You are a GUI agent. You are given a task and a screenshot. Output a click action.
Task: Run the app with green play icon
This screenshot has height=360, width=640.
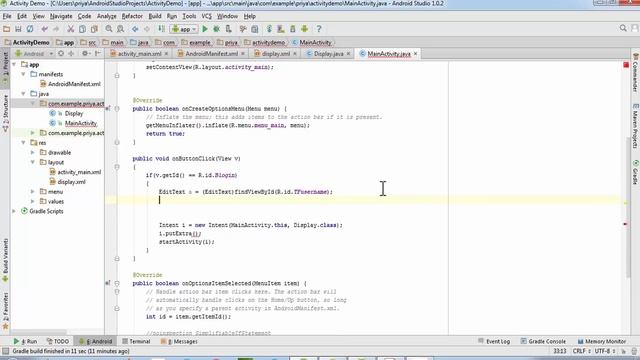click(x=205, y=29)
